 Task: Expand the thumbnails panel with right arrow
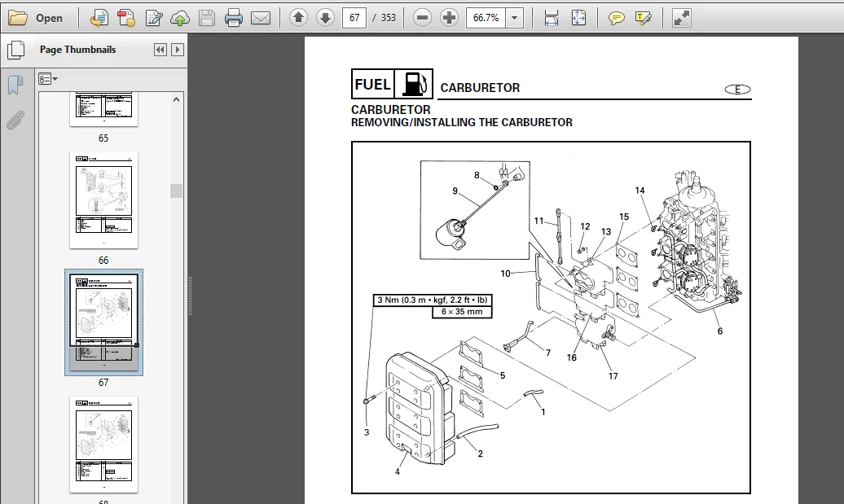pyautogui.click(x=178, y=50)
